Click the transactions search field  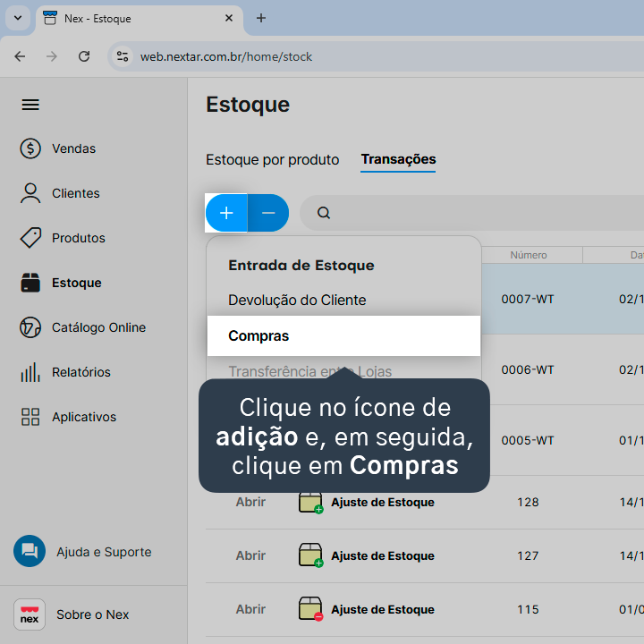click(x=471, y=213)
